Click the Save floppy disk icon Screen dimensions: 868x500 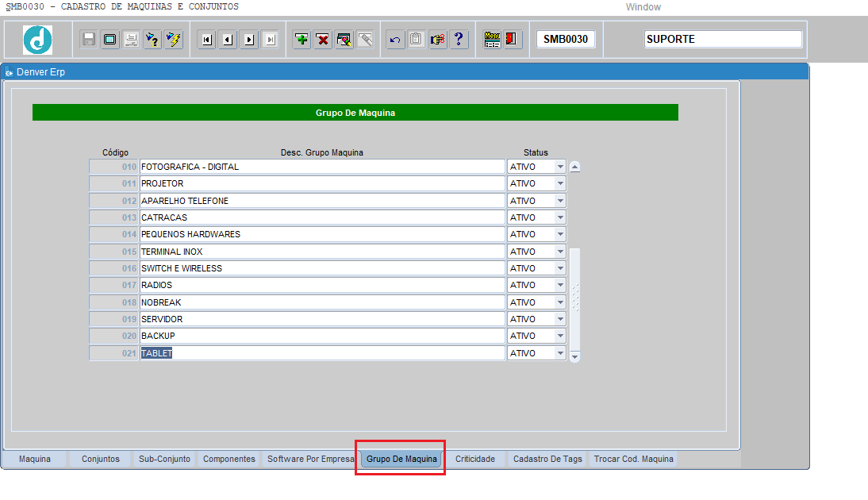[89, 40]
